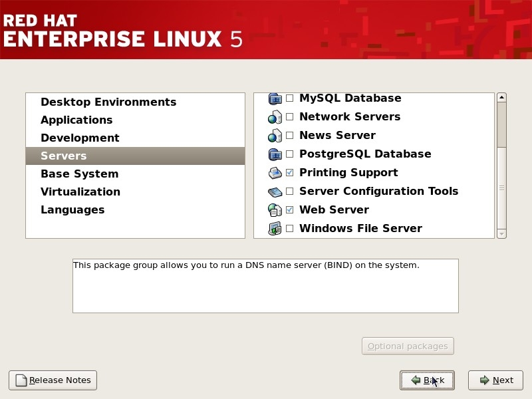The image size is (532, 399).
Task: Click the package group description text box
Action: coord(265,286)
